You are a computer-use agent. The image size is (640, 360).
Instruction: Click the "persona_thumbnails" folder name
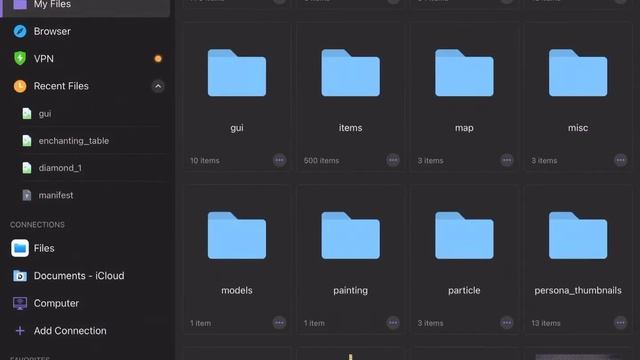pyautogui.click(x=578, y=290)
